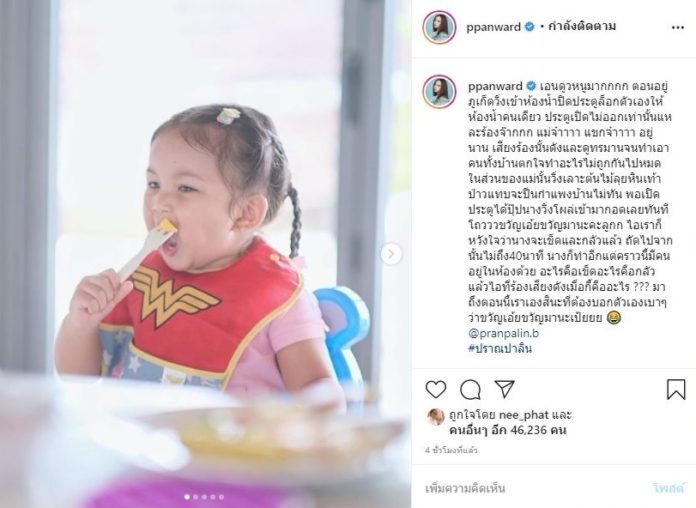
Task: Open ppanward username link in header
Action: click(x=493, y=27)
